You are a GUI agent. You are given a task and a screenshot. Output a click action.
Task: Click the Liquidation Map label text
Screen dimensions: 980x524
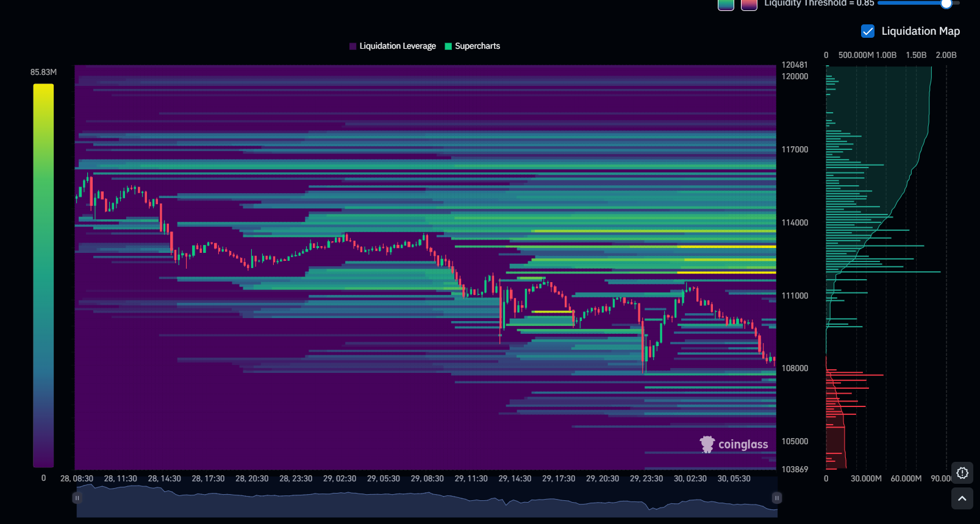click(921, 31)
